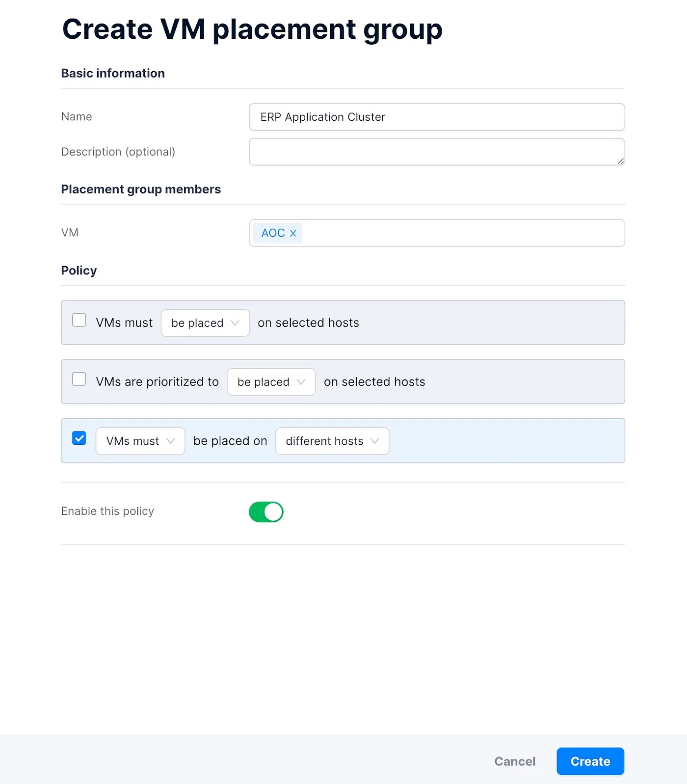Expand 'be placed' dropdown in prioritized row
The image size is (687, 784).
point(271,382)
